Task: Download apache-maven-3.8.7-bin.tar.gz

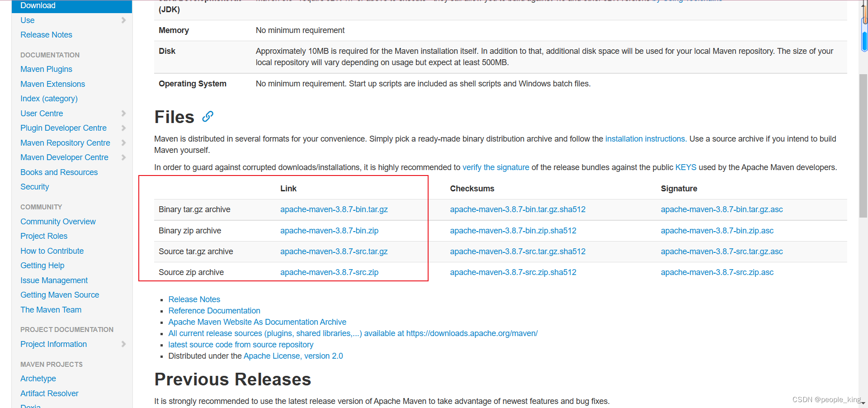Action: pyautogui.click(x=334, y=209)
